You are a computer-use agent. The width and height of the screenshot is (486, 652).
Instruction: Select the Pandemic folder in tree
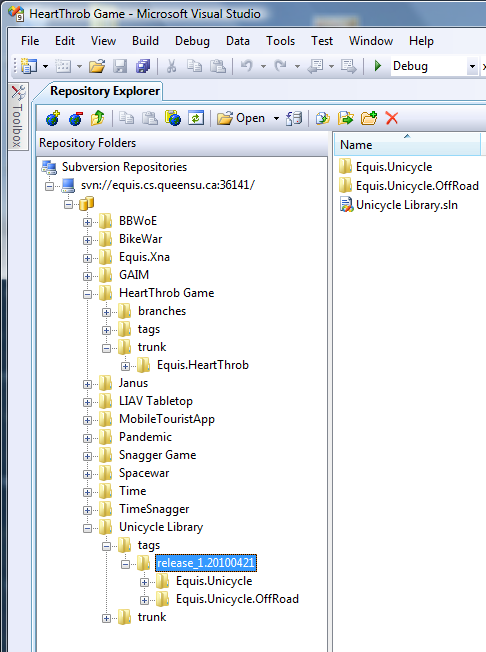click(145, 437)
